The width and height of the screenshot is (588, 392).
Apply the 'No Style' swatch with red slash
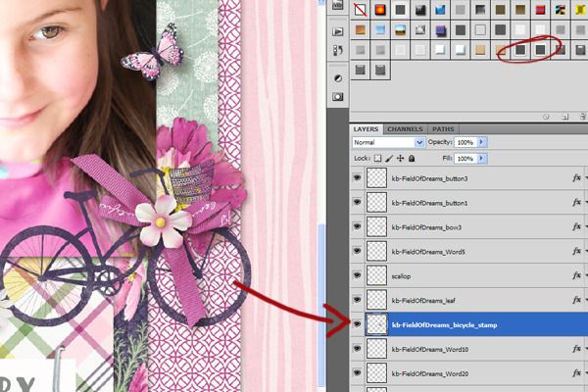360,10
